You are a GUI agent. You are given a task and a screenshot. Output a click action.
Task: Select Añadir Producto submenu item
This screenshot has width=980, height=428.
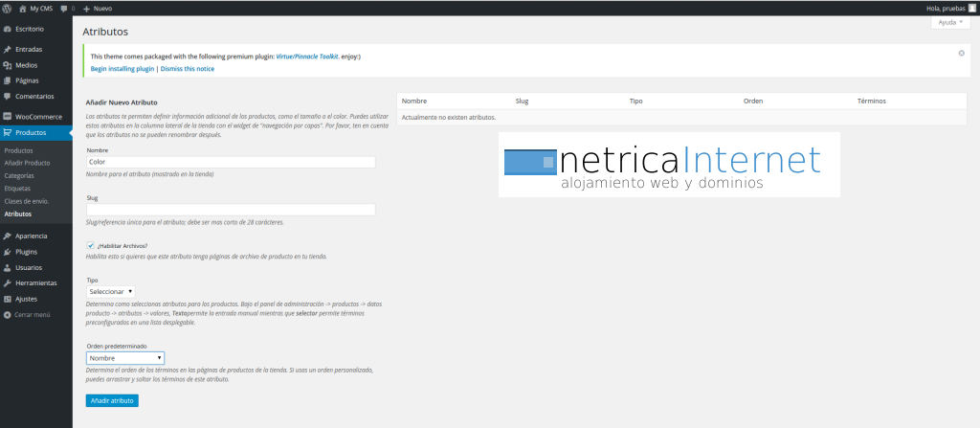27,163
